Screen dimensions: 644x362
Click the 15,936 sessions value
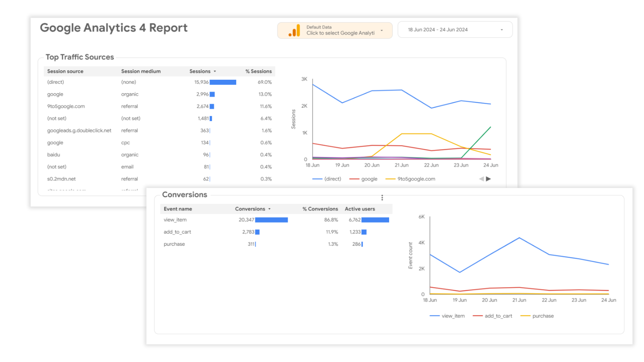click(201, 82)
